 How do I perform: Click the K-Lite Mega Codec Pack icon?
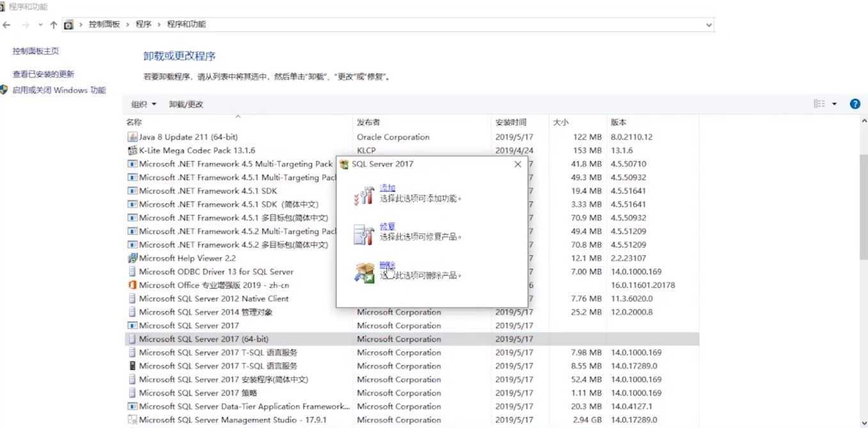pyautogui.click(x=132, y=150)
